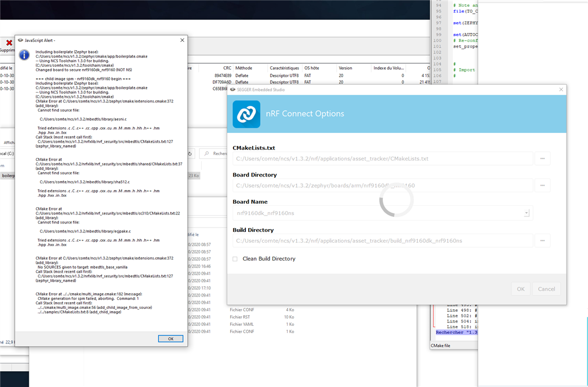Screen dimensions: 588x387
Task: Click the CRC value DF709A6D
Action: tap(222, 82)
